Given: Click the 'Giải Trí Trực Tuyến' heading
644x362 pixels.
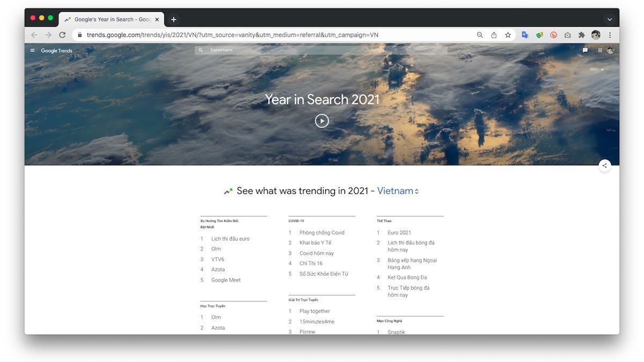Looking at the screenshot, I should pyautogui.click(x=303, y=300).
